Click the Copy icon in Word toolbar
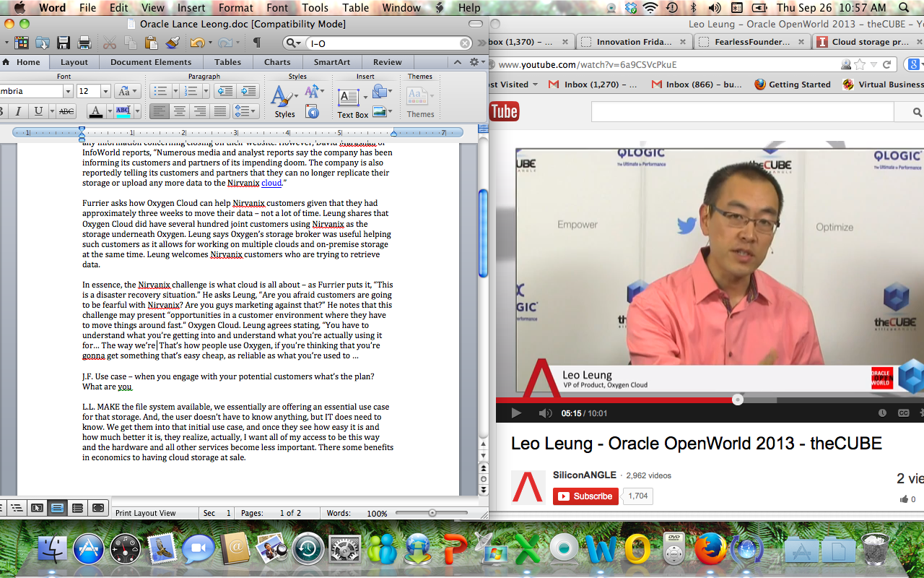 130,43
